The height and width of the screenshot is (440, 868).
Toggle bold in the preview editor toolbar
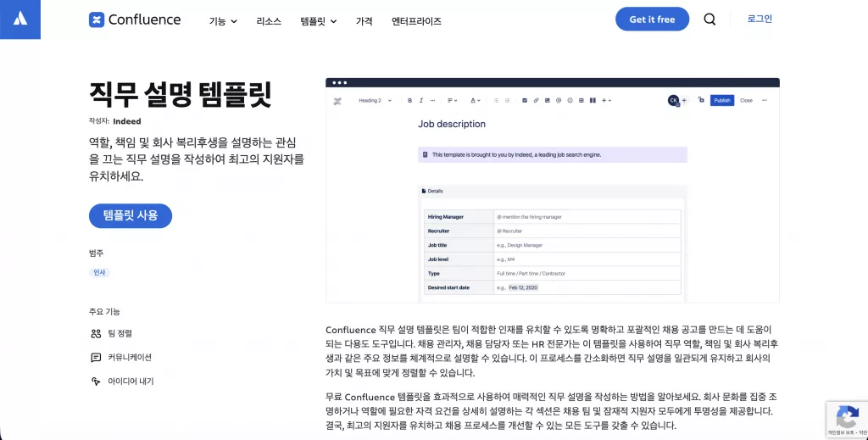coord(409,100)
